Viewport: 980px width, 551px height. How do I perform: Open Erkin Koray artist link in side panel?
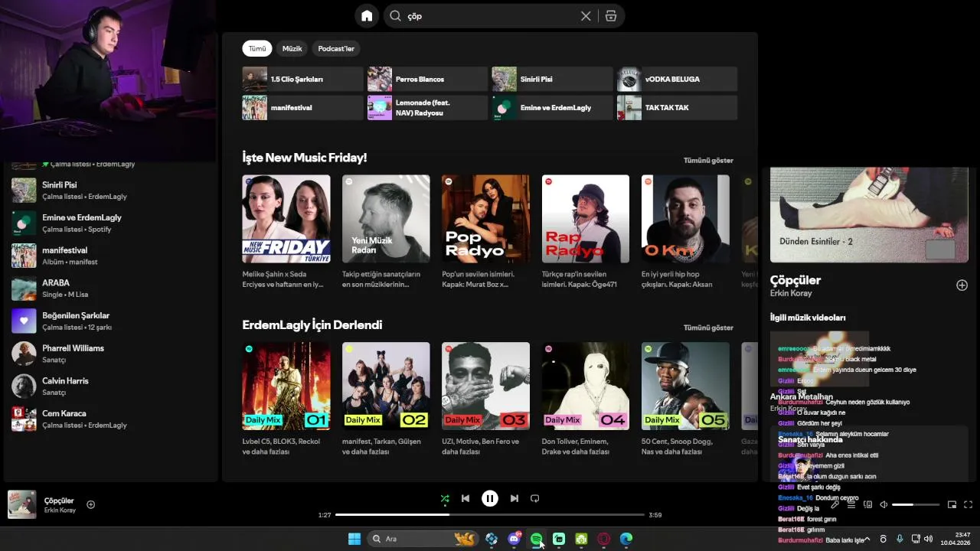(791, 293)
